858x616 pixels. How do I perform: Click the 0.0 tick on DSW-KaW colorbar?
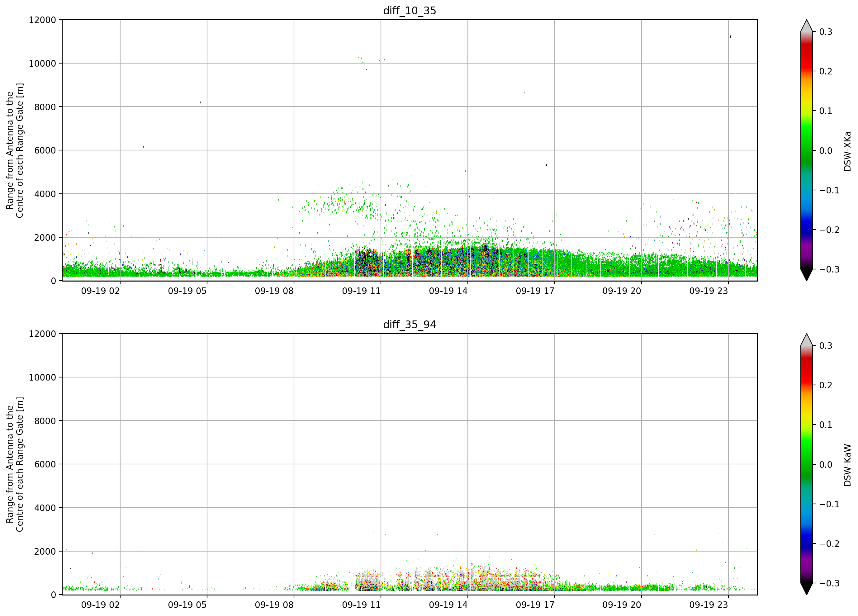pos(826,465)
